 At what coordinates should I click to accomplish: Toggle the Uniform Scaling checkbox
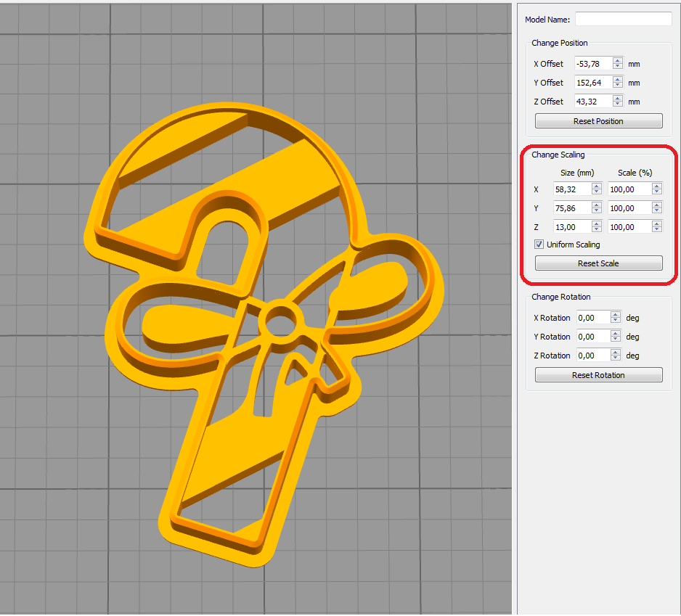(x=539, y=245)
